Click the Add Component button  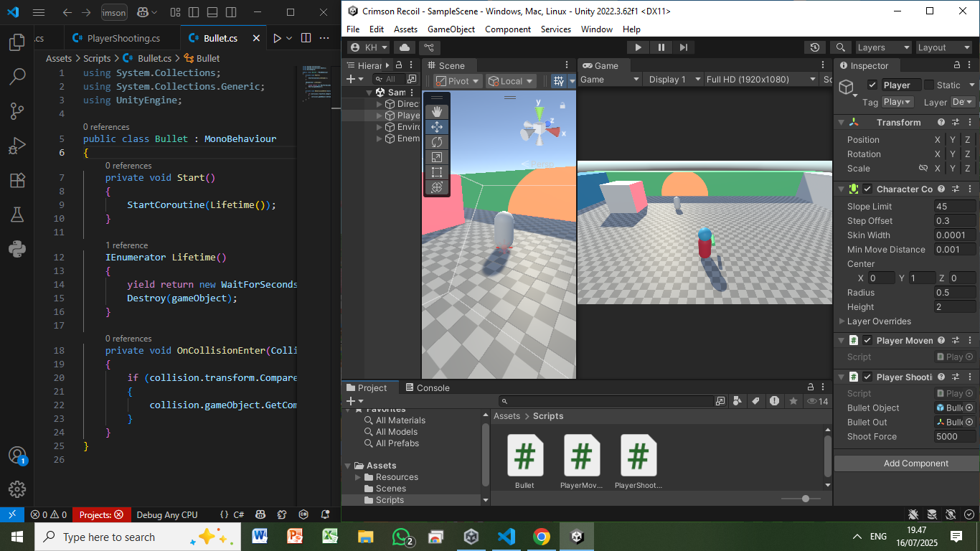[x=915, y=463]
